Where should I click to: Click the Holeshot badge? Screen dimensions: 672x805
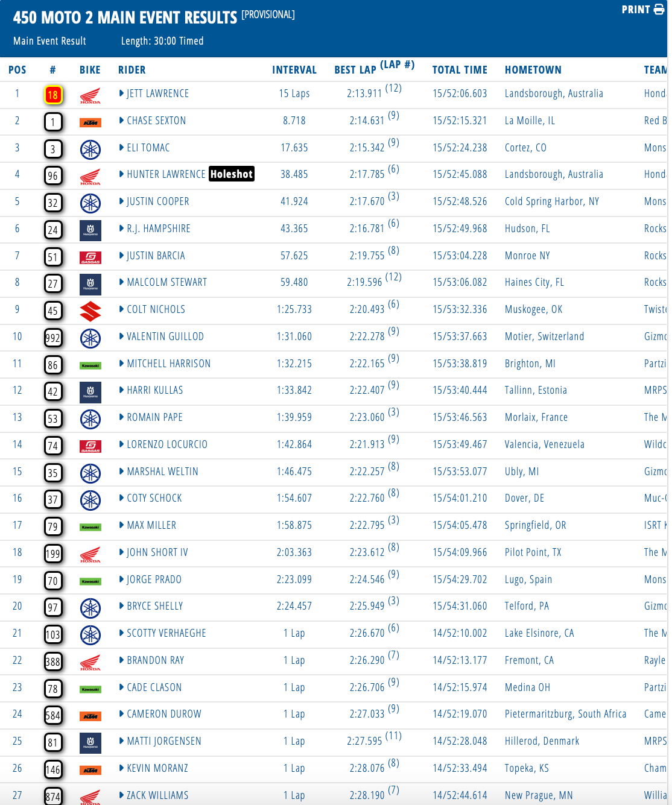pos(232,174)
